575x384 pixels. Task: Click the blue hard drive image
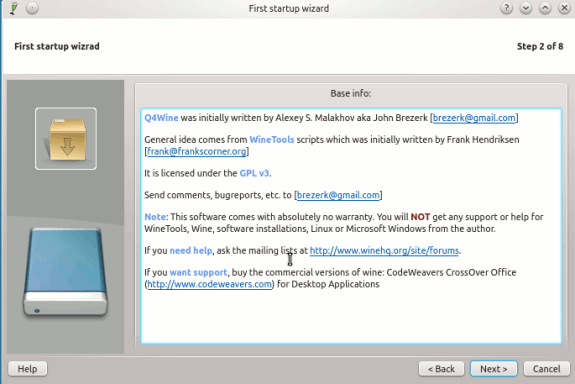(65, 272)
